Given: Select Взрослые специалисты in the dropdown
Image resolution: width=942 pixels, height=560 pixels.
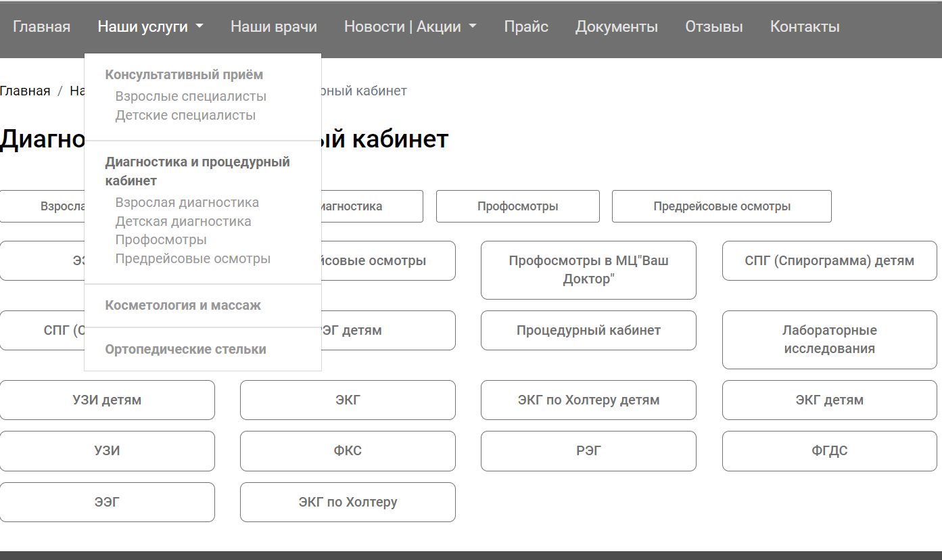Looking at the screenshot, I should tap(191, 97).
